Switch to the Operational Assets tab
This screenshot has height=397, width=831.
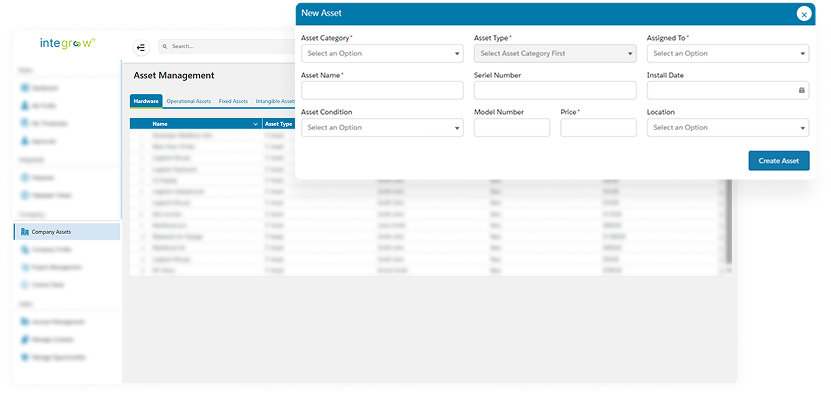coord(189,101)
